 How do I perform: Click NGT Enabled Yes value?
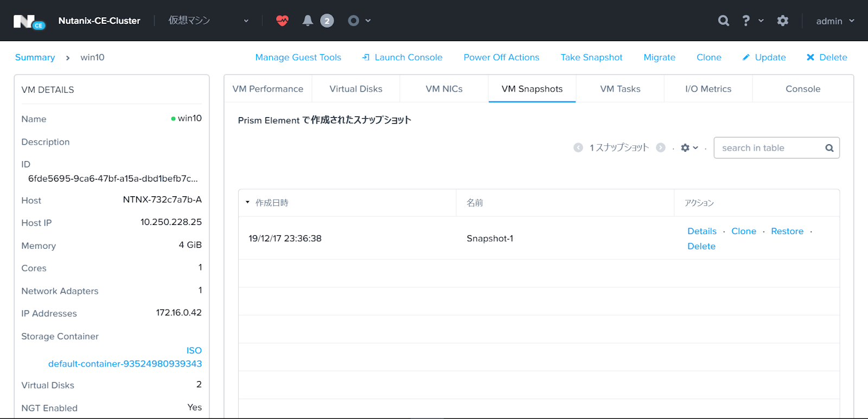[195, 407]
